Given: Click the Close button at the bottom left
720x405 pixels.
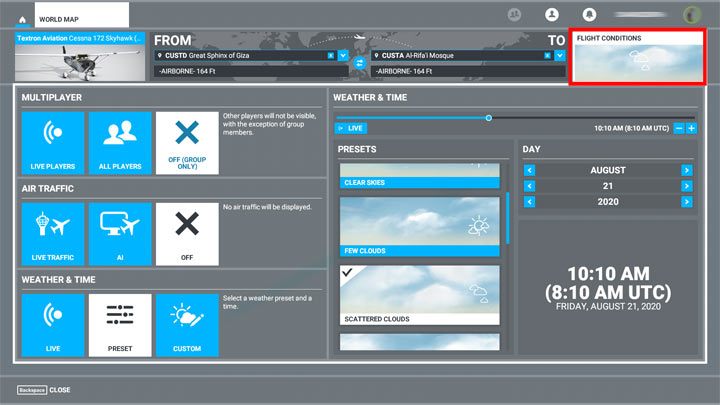Looking at the screenshot, I should click(44, 389).
